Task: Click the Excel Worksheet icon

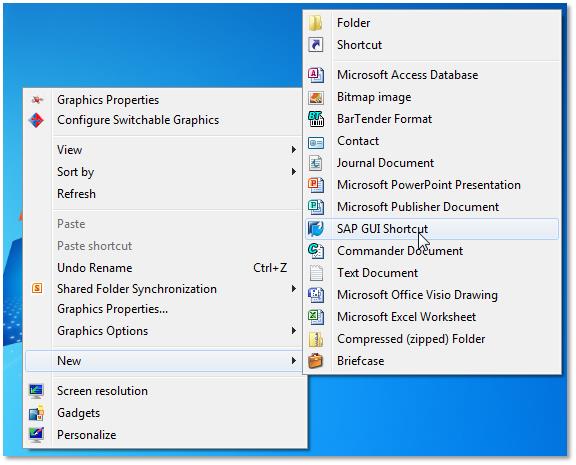Action: click(316, 317)
